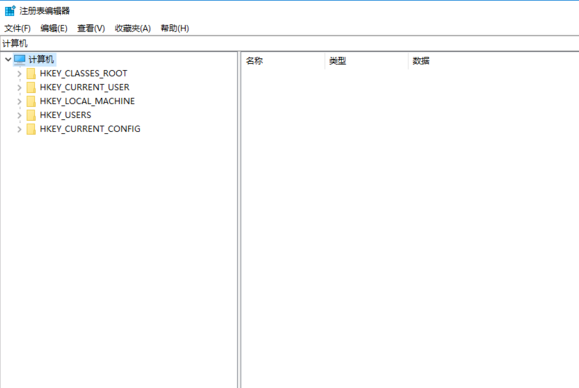This screenshot has width=579, height=388.
Task: Expand the HKEY_CURRENT_USER key
Action: point(19,88)
